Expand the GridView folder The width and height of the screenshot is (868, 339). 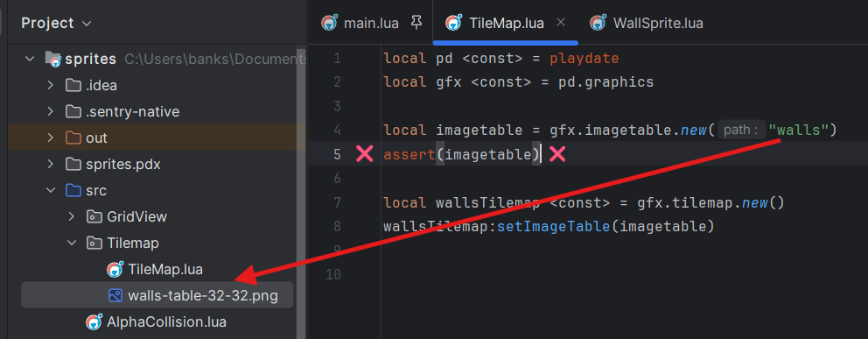click(x=72, y=216)
